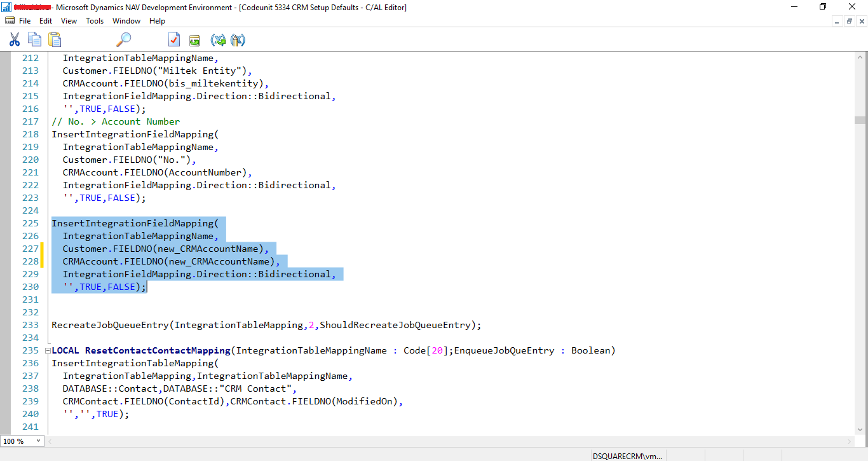Open the File menu
This screenshot has height=461, width=868.
(x=24, y=20)
